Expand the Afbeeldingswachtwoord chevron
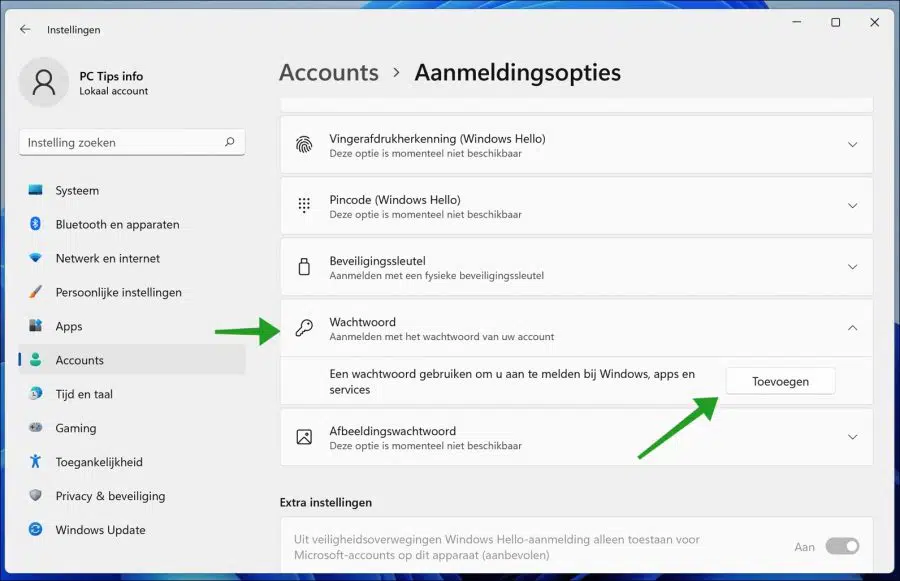 (852, 437)
